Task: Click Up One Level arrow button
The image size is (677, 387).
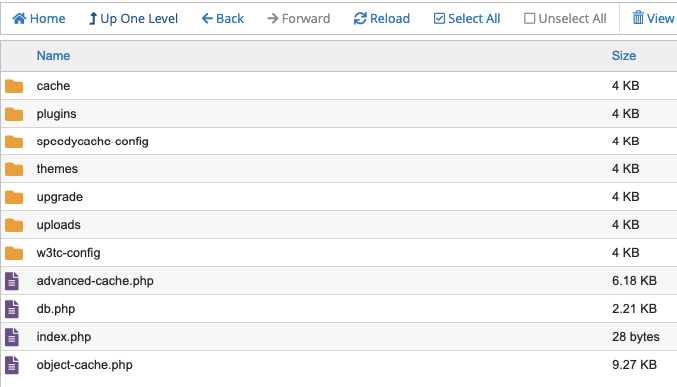Action: click(x=133, y=19)
